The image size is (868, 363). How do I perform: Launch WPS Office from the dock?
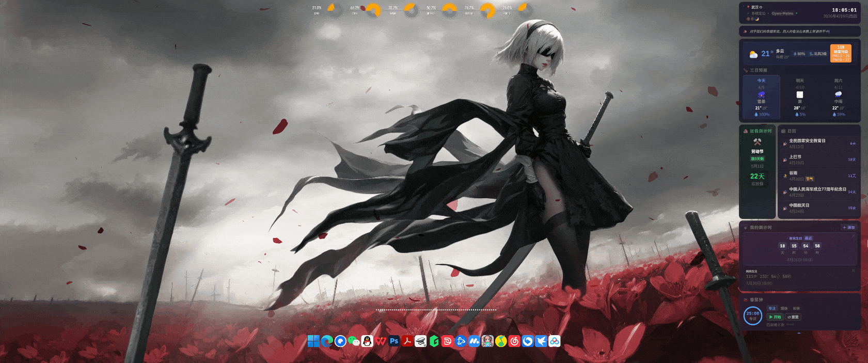(381, 341)
